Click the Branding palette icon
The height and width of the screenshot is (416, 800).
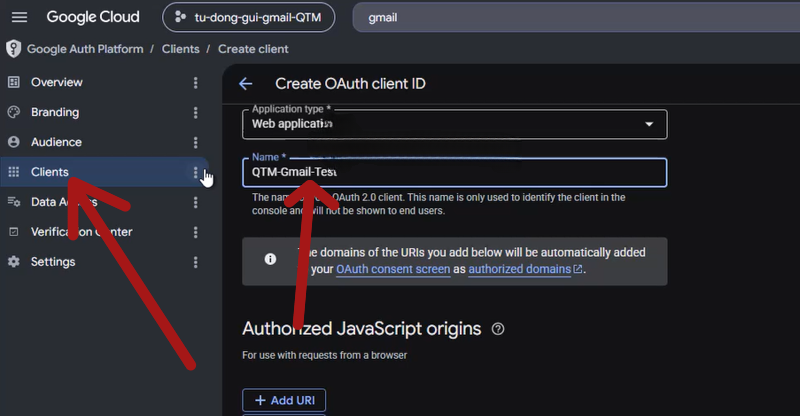14,112
